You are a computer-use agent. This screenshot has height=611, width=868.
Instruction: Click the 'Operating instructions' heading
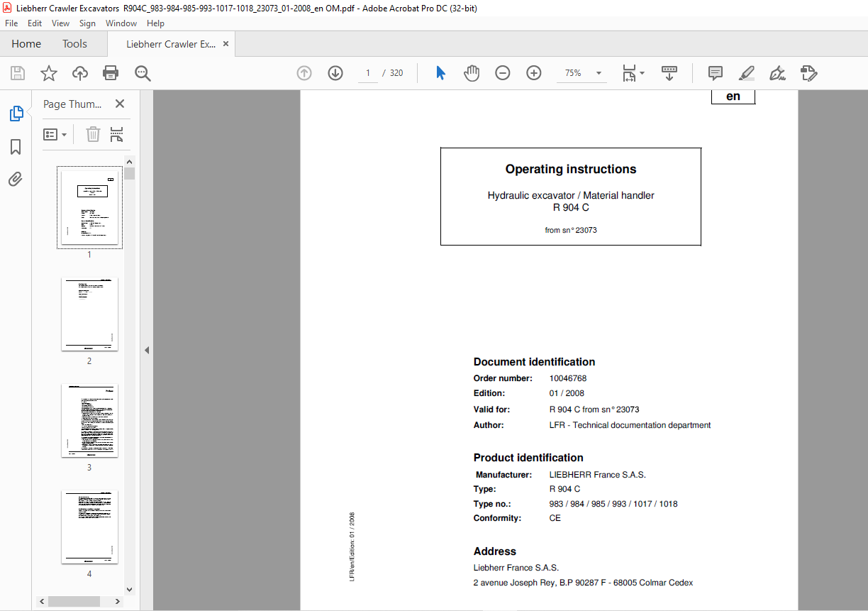pos(571,169)
